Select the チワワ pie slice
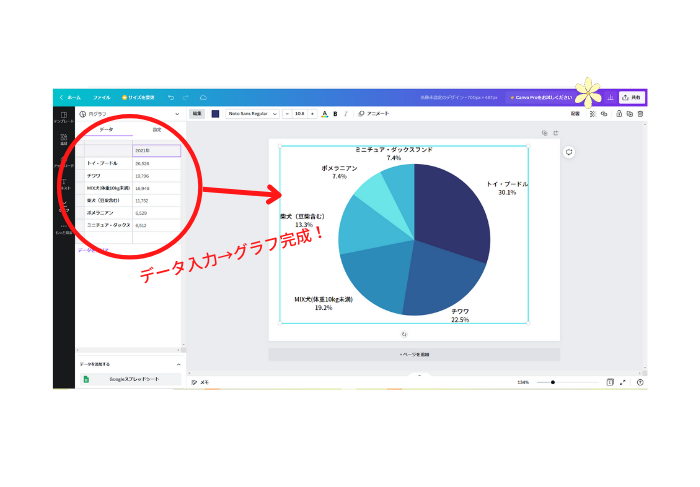The width and height of the screenshot is (700, 487). pyautogui.click(x=440, y=281)
